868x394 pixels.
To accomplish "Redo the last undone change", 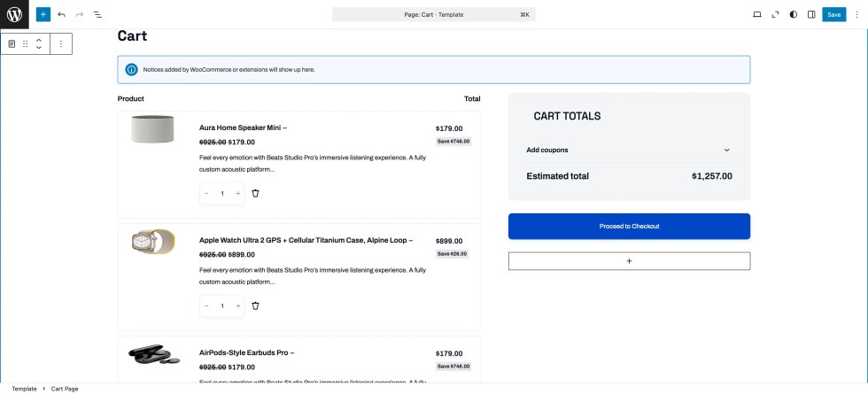I will [79, 14].
